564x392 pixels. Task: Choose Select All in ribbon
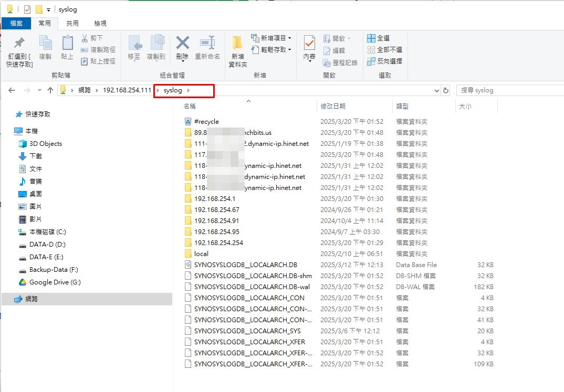coord(379,38)
